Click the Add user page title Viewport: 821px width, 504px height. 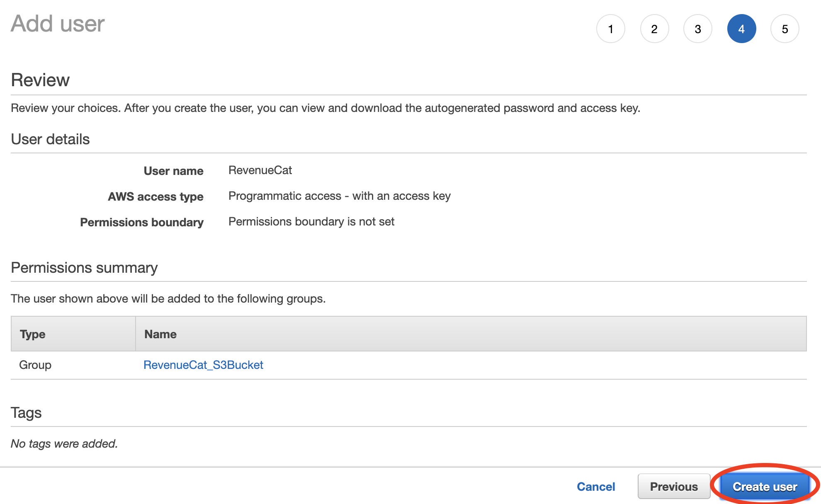[x=58, y=24]
